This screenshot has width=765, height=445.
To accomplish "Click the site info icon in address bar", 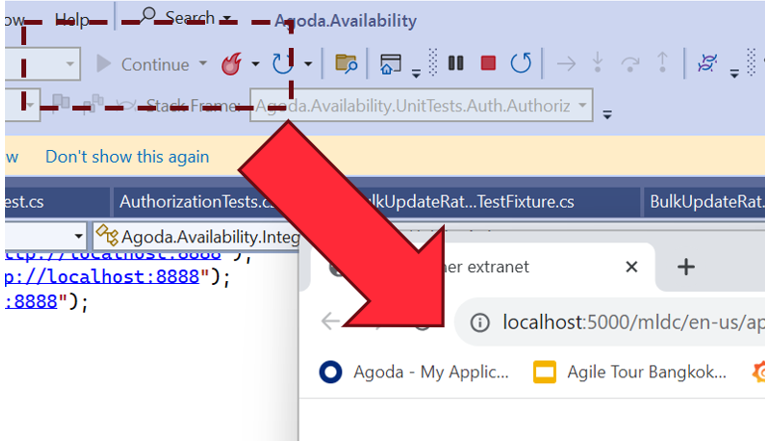I will (x=480, y=321).
